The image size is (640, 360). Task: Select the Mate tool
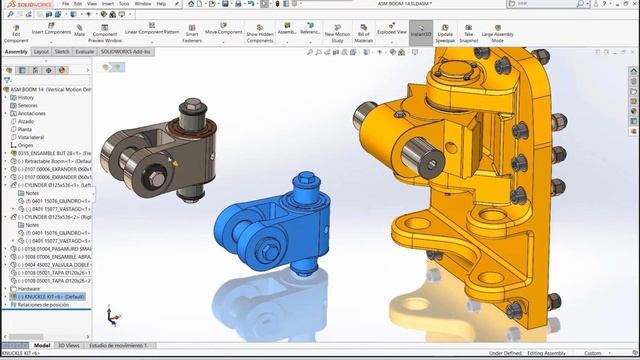pyautogui.click(x=80, y=31)
